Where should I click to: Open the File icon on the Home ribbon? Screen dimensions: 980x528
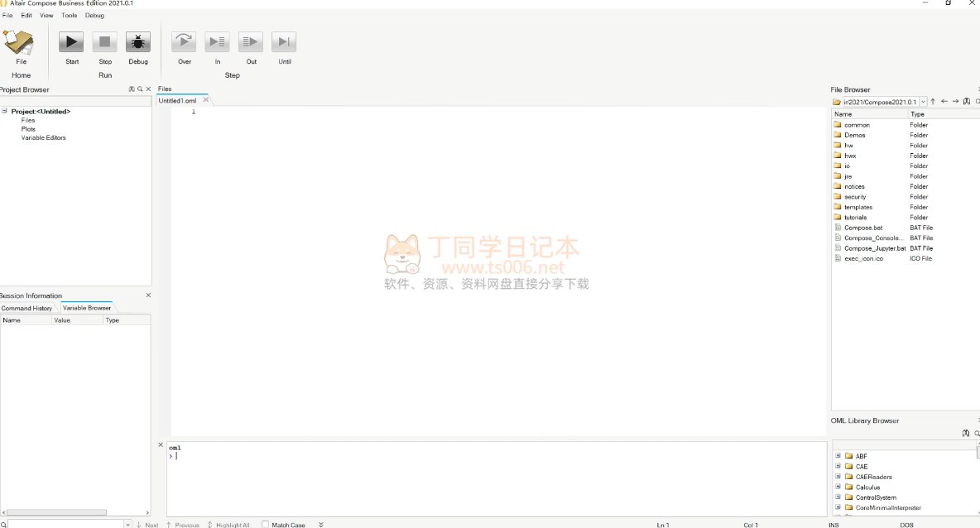[x=19, y=42]
